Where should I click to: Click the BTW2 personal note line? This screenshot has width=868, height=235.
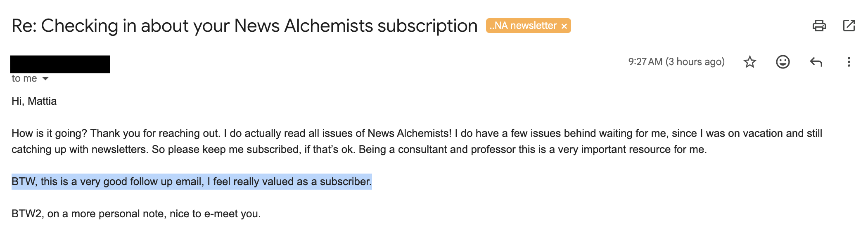(136, 214)
